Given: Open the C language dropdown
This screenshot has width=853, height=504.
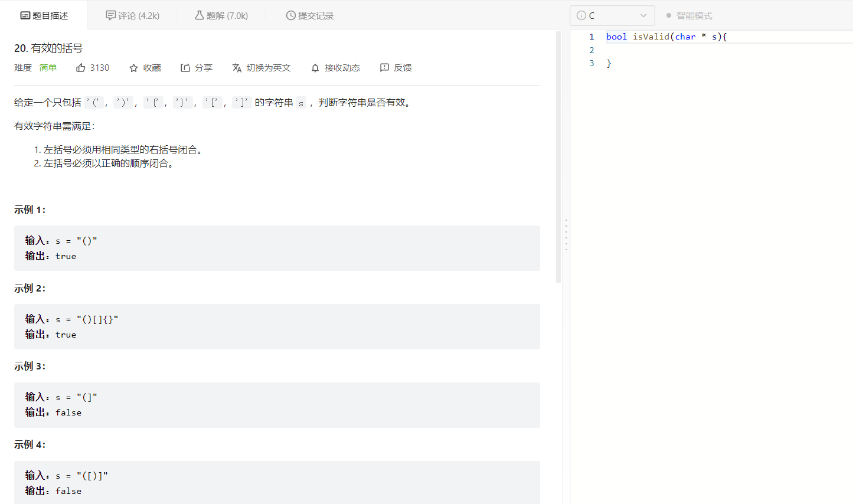Looking at the screenshot, I should point(612,15).
